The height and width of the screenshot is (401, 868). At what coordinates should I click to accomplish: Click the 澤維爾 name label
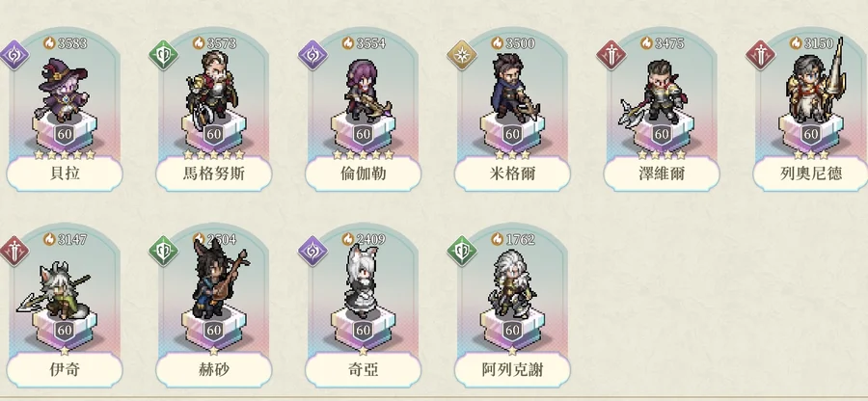(x=662, y=174)
